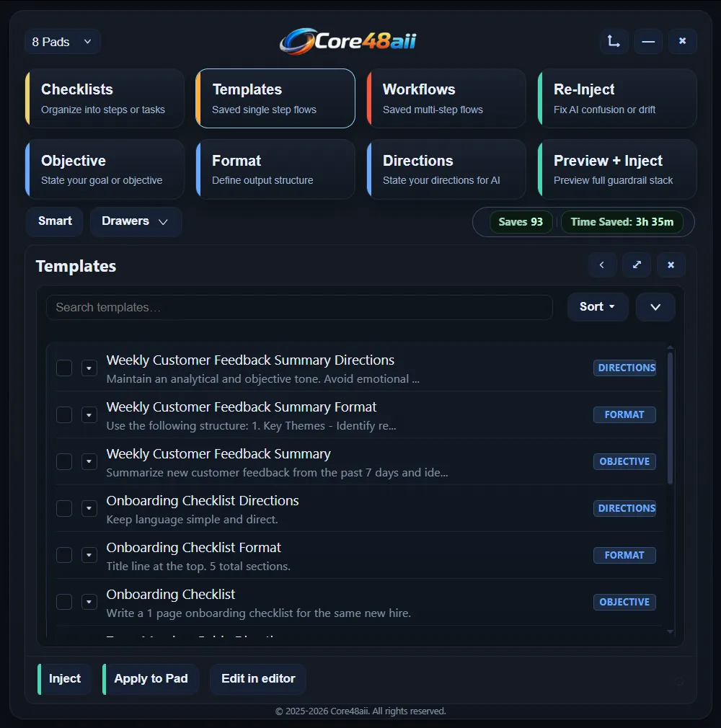The height and width of the screenshot is (728, 721).
Task: Click FORMAT tag on Onboarding Checklist Format
Action: coord(625,555)
